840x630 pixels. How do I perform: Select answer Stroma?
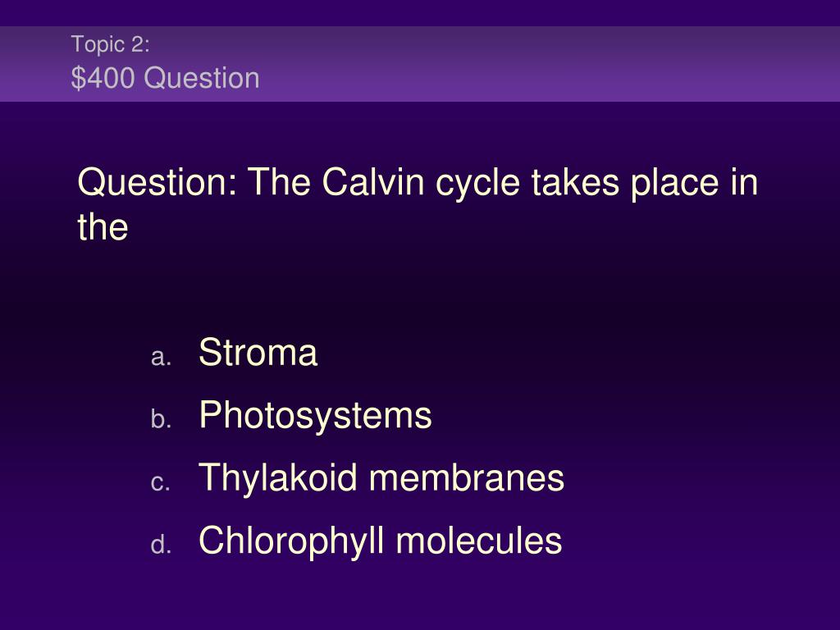[258, 353]
